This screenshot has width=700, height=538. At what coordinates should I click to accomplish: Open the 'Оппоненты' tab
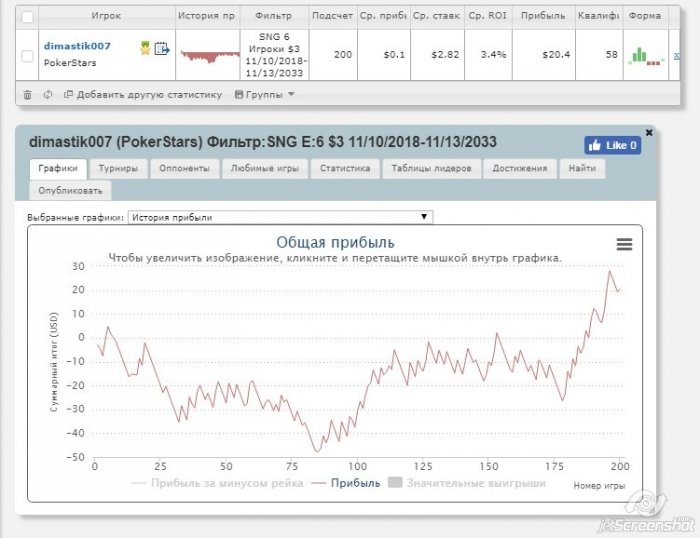coord(184,169)
